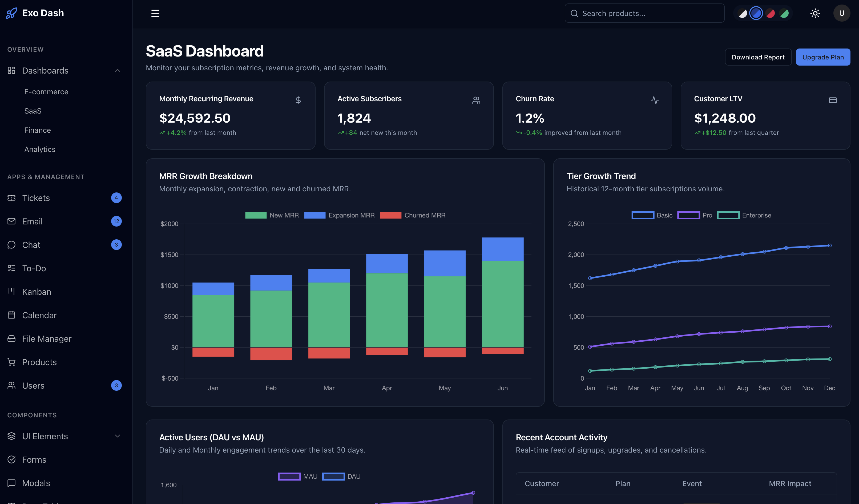Click the Email envelope icon
This screenshot has width=859, height=504.
(11, 221)
